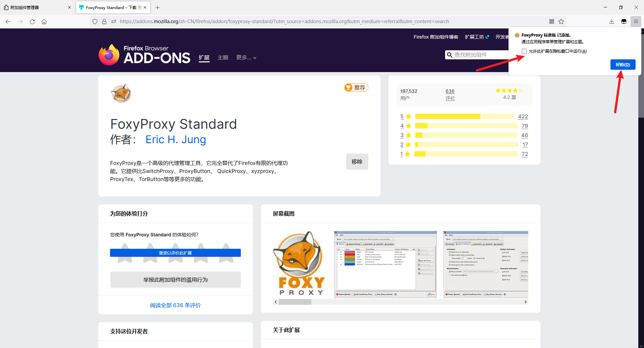
Task: Restore down the Firefox window
Action: click(621, 7)
